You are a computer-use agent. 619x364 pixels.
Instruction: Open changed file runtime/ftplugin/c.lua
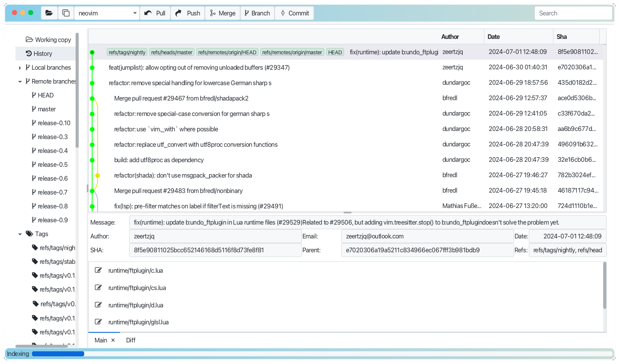pyautogui.click(x=135, y=270)
